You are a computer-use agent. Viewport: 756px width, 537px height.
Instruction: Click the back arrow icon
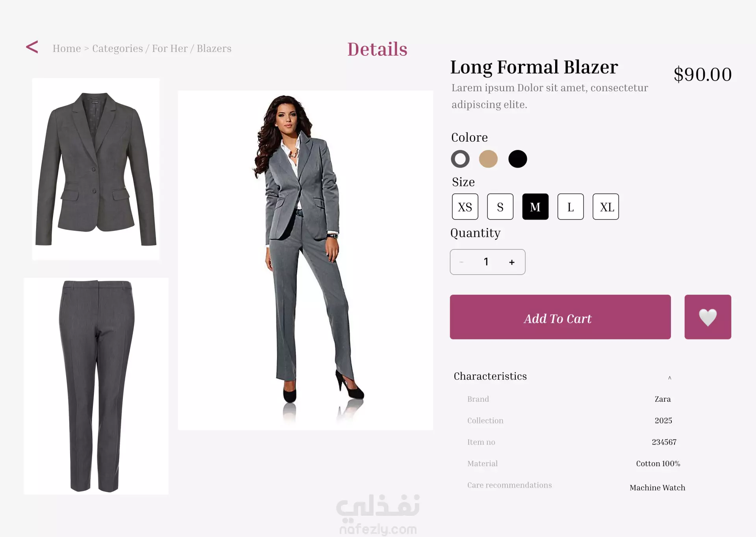tap(32, 47)
